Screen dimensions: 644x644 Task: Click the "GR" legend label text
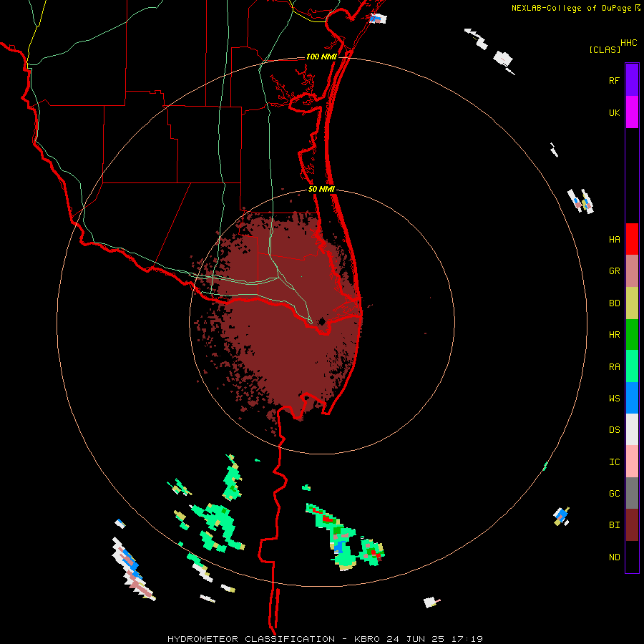(x=614, y=271)
